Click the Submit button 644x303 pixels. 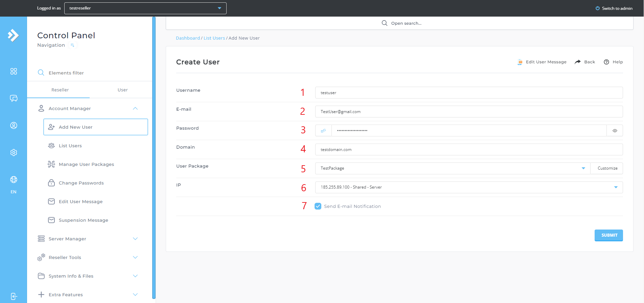click(x=609, y=235)
